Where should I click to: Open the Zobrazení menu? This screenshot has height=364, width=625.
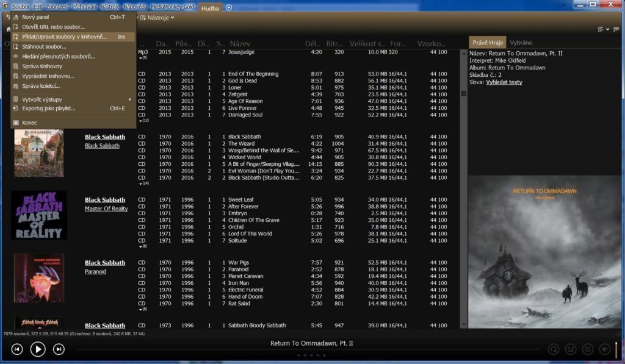57,7
